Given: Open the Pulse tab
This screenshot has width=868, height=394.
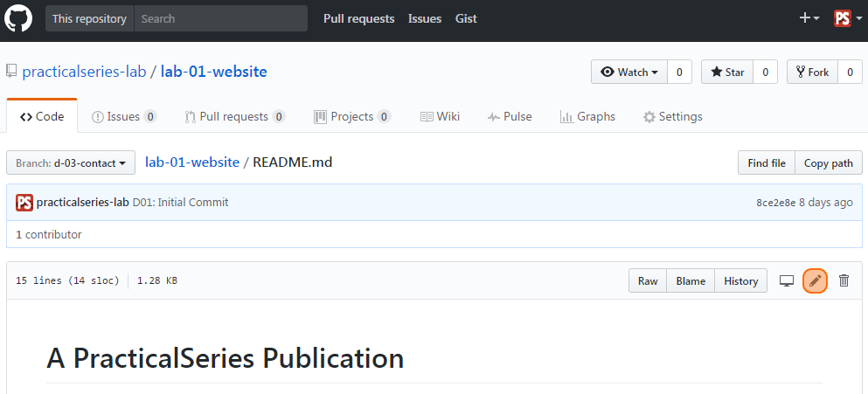Looking at the screenshot, I should click(x=510, y=116).
